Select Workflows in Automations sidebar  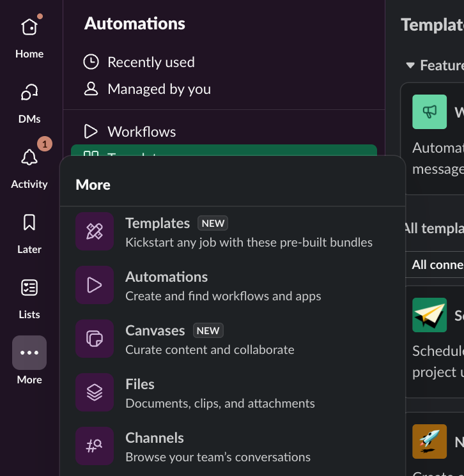point(224,132)
